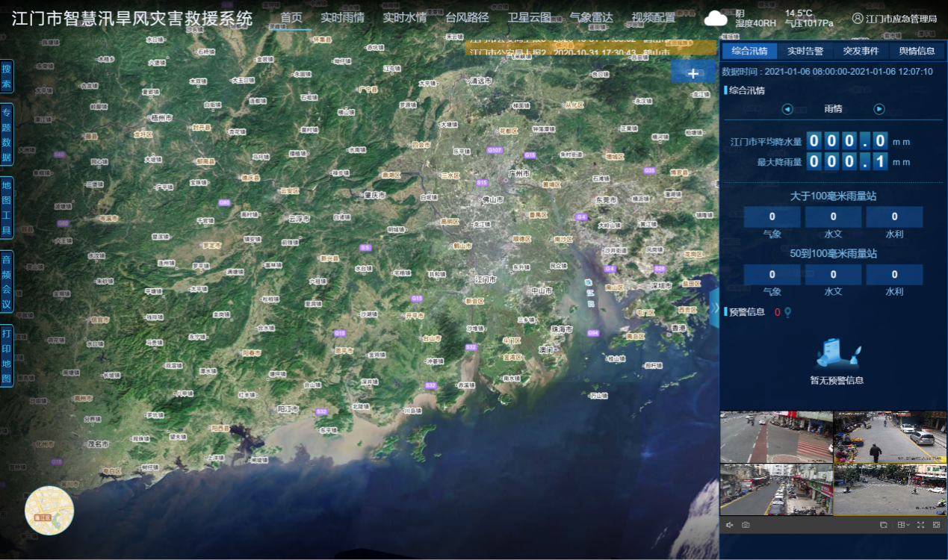This screenshot has width=948, height=560.
Task: Click the 梧州市 label on the map
Action: 161,118
